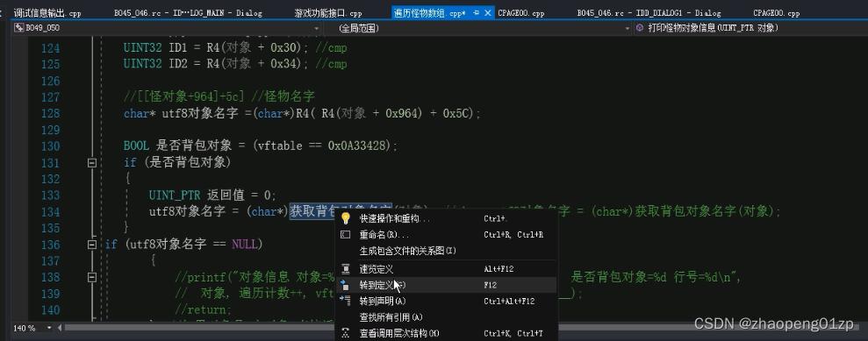Image resolution: width=868 pixels, height=341 pixels.
Task: Pin the 遍历怪物数组.cpp tab
Action: [x=476, y=13]
